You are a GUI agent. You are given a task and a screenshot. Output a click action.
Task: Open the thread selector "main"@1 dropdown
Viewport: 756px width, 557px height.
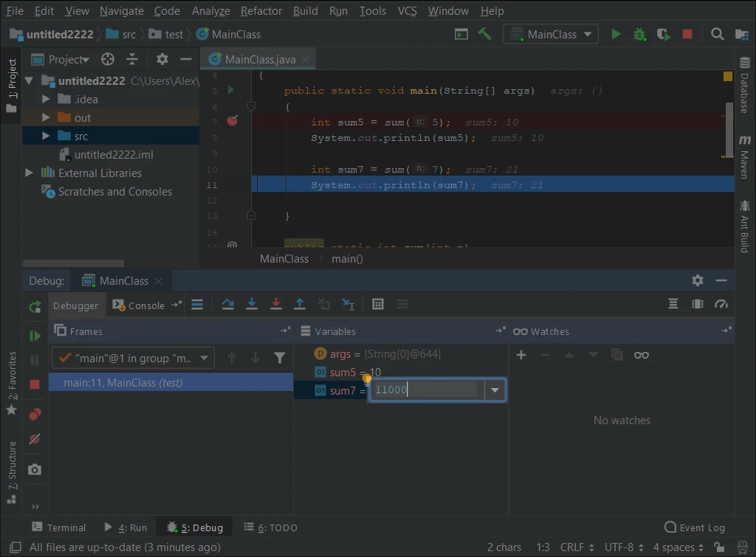pos(133,358)
